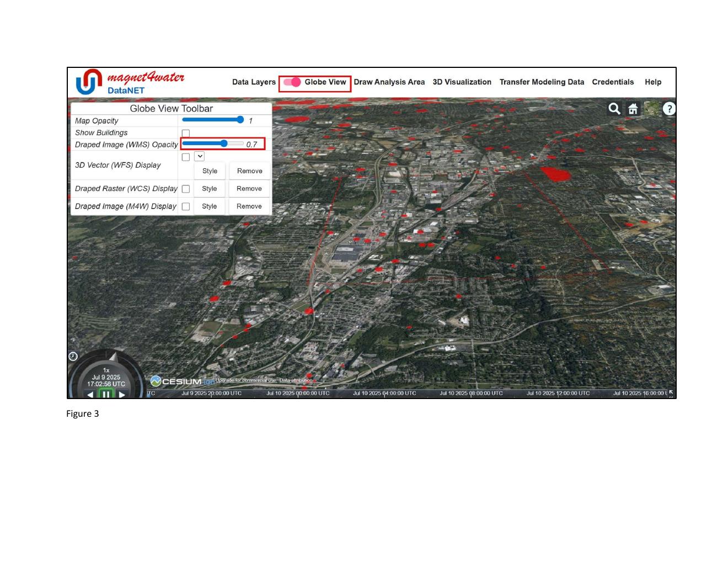Open the Upgrade for commercial use link

pos(246,380)
